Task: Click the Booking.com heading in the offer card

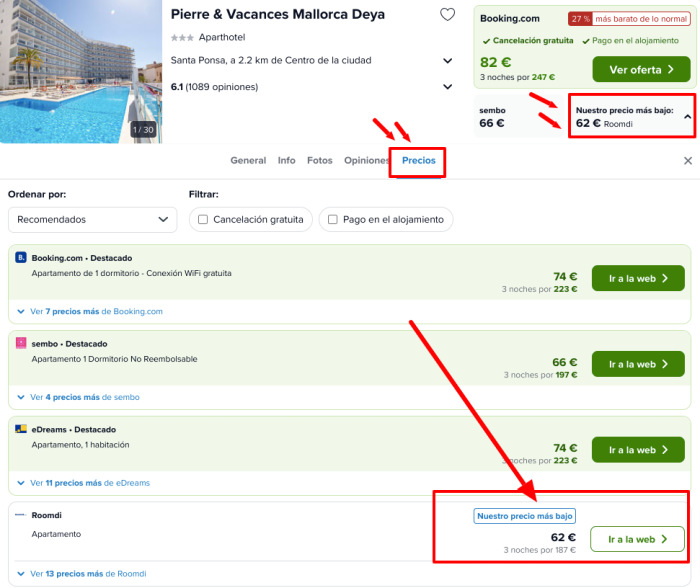Action: [510, 19]
